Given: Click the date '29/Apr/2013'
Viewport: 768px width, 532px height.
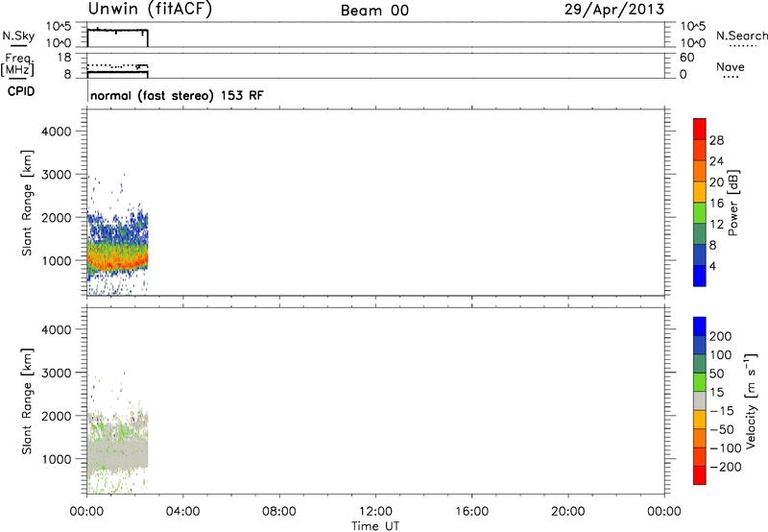Looking at the screenshot, I should [x=614, y=10].
